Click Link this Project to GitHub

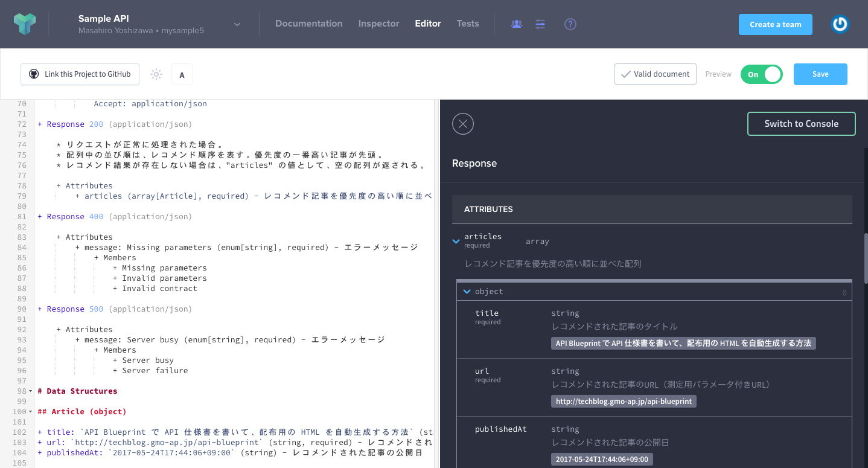pyautogui.click(x=80, y=74)
